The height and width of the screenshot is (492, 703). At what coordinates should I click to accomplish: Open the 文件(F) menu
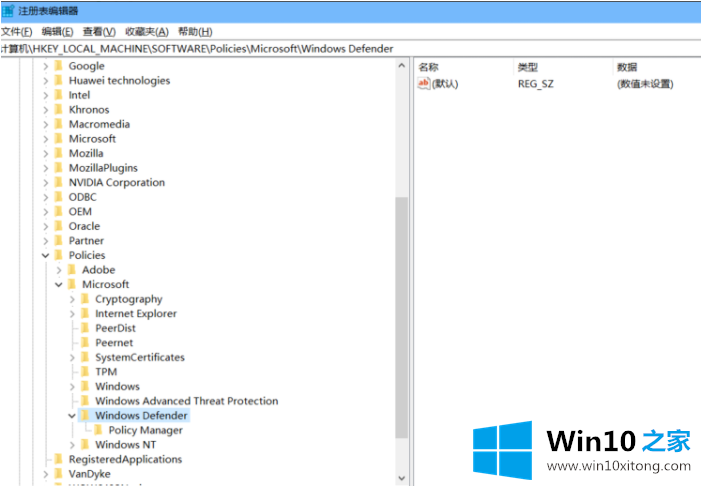coord(17,32)
